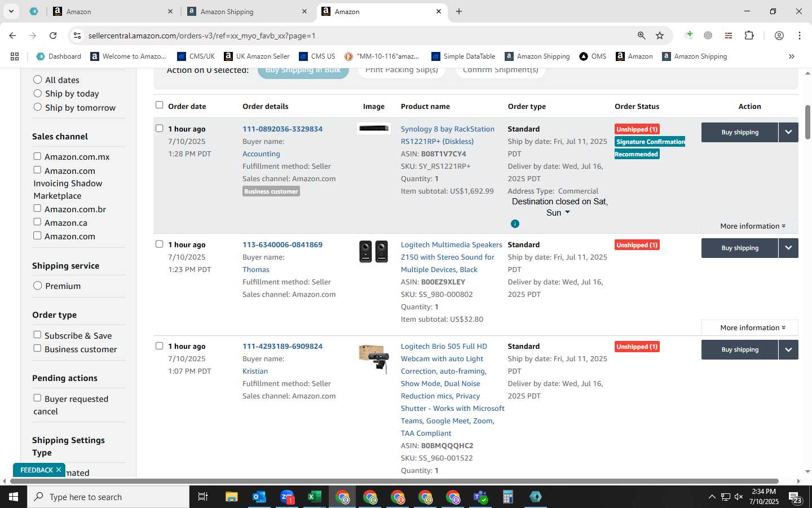Open the CMS/UK bookmark
Viewport: 812px width, 508px height.
[196, 56]
